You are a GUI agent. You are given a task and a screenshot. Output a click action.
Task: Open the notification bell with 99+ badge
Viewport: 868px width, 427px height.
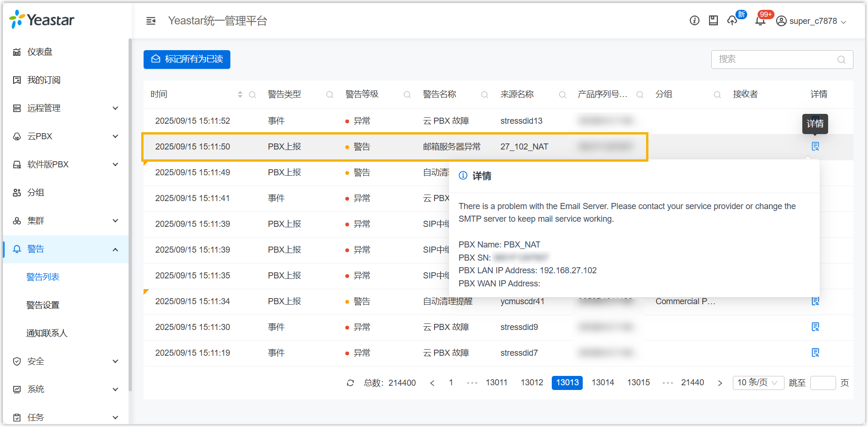760,21
